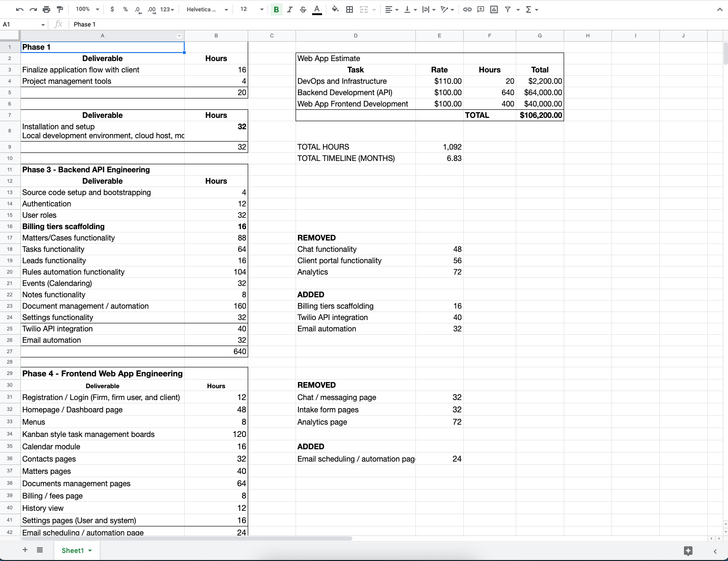Undo the last action
The width and height of the screenshot is (728, 561).
point(19,9)
